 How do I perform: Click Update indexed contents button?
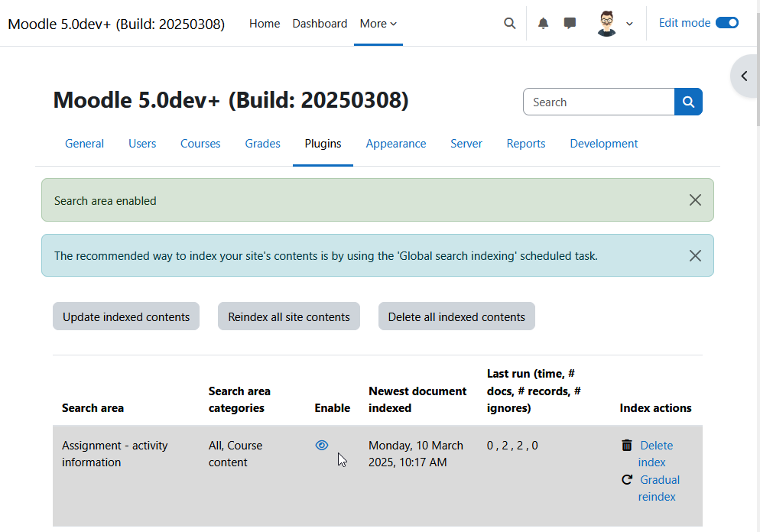click(x=126, y=316)
